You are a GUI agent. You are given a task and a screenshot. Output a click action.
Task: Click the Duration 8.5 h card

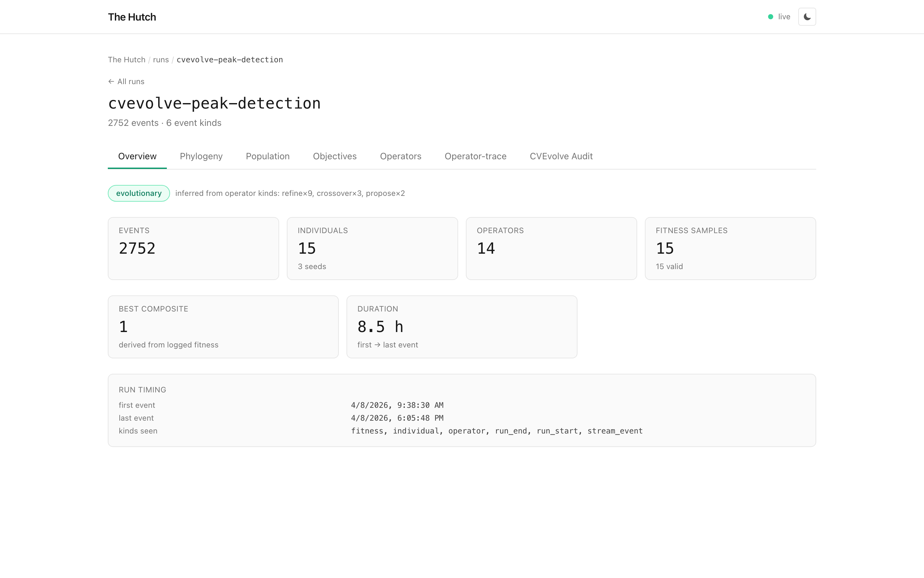coord(462,327)
